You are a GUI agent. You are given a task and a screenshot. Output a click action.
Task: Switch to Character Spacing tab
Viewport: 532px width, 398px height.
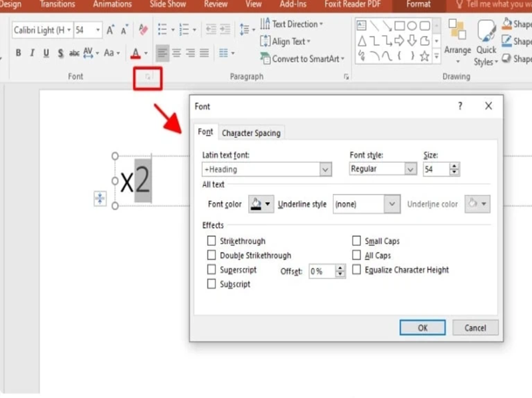(251, 133)
